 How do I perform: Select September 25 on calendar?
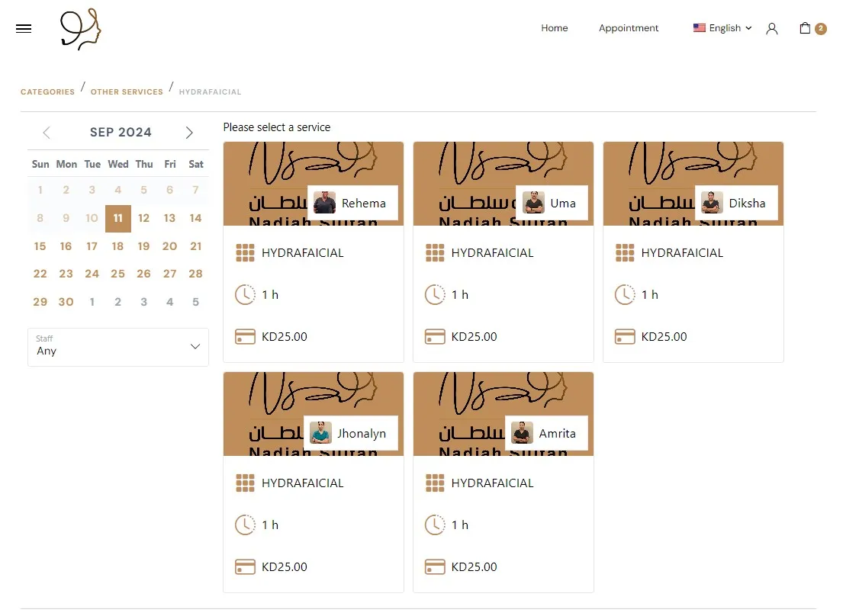click(x=117, y=274)
